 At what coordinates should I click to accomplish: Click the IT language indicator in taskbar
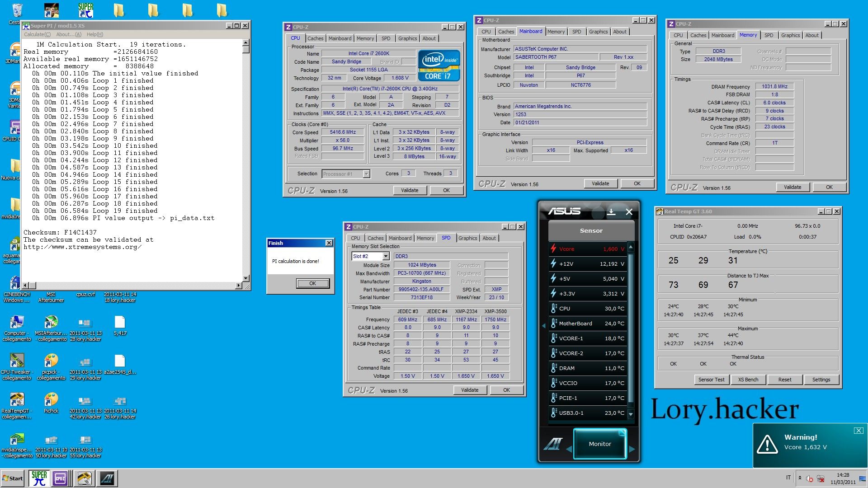788,478
